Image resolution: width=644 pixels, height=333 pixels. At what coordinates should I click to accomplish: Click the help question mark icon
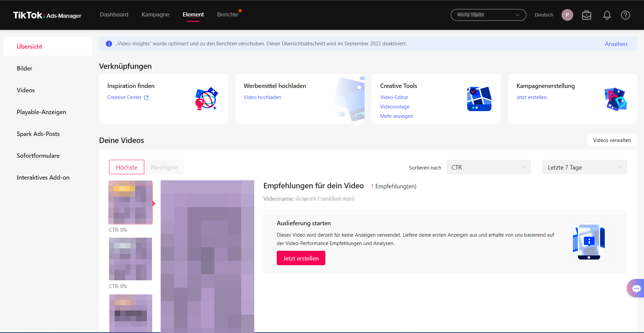(625, 15)
